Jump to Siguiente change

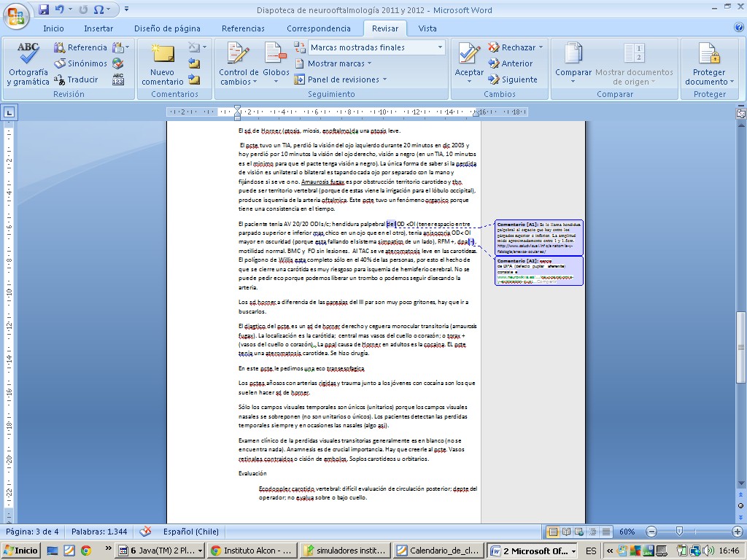(512, 79)
